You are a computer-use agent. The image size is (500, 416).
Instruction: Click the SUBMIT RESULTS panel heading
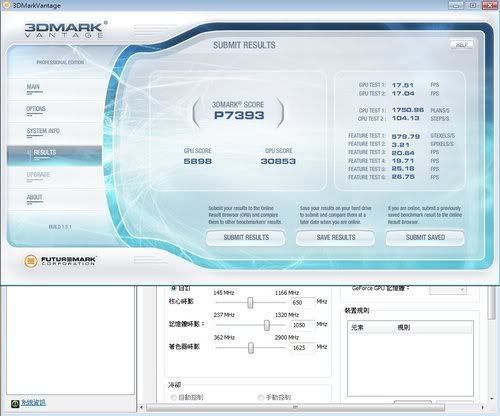[x=244, y=45]
